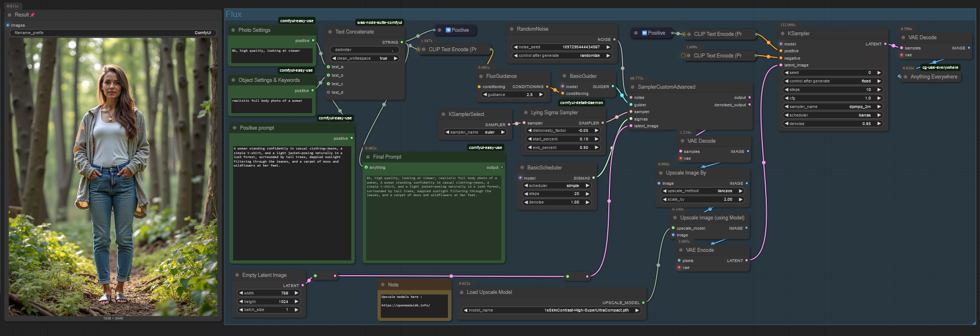Open the upscale_method lanczos dropdown
The image size is (980, 336).
pos(703,191)
